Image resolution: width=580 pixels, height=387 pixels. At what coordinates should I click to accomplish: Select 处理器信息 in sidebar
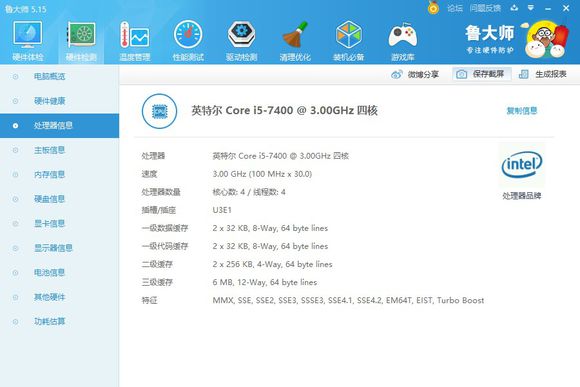point(60,126)
